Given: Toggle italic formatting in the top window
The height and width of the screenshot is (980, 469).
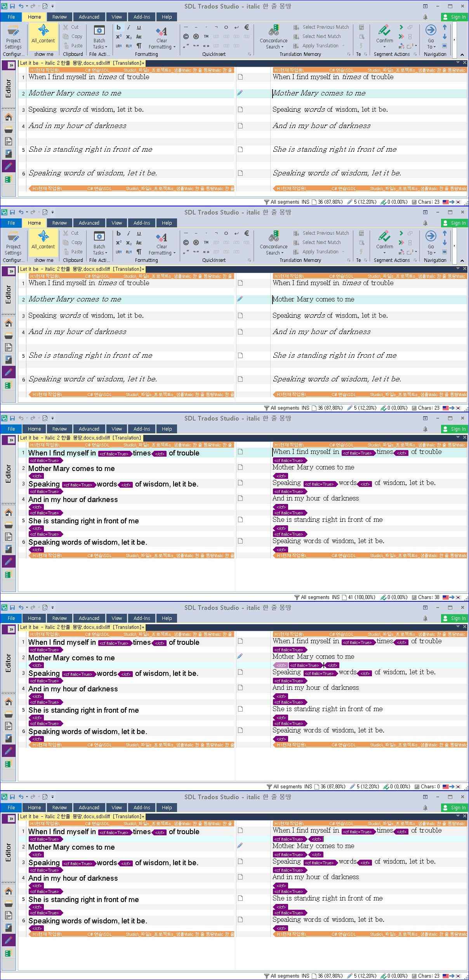Looking at the screenshot, I should 129,27.
